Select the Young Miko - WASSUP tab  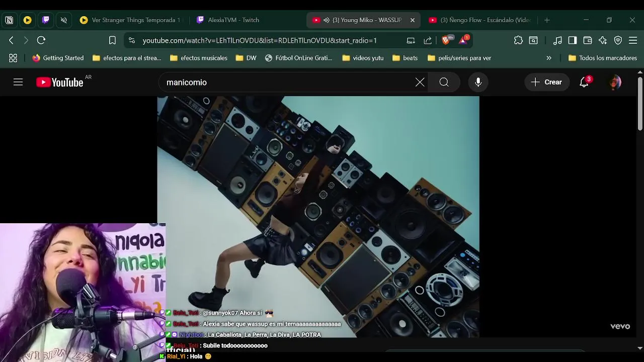363,20
